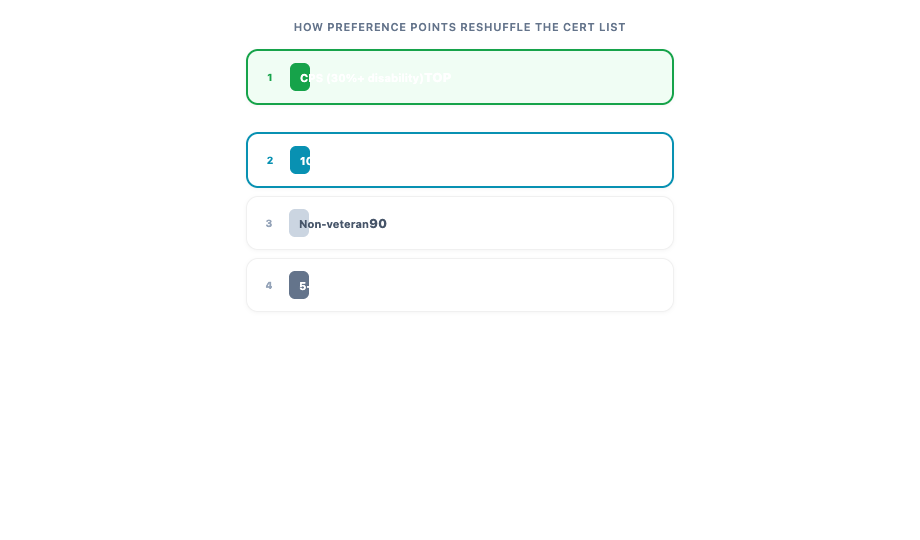Select the faint CPS (30%+ disability) label
This screenshot has width=920, height=540.
pos(362,78)
